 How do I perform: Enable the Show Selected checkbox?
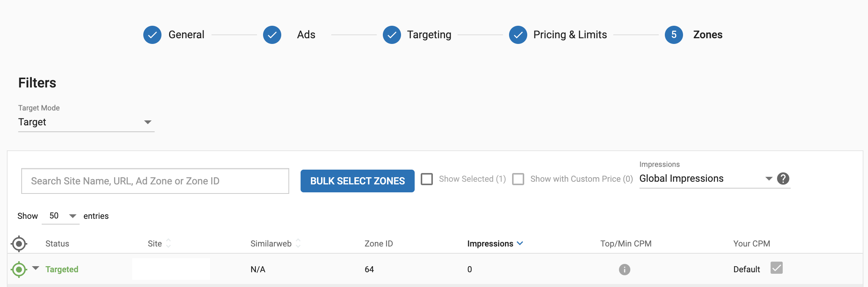[x=427, y=179]
